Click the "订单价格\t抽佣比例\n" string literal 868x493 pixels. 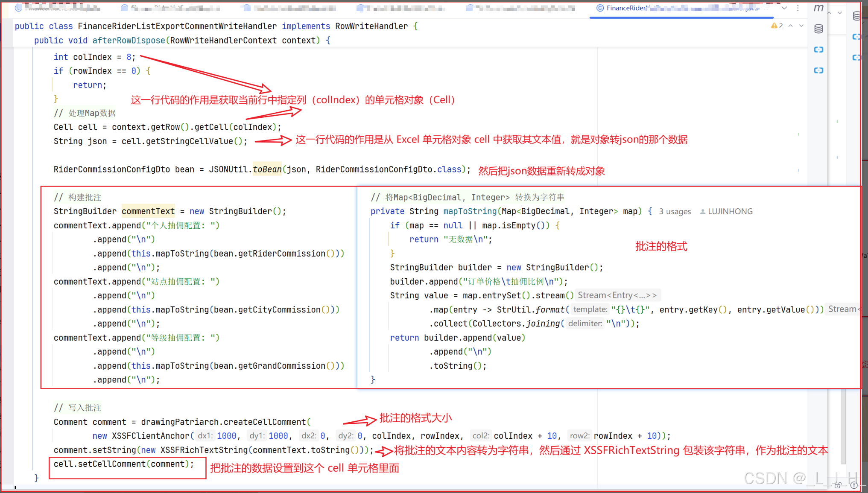coord(513,281)
